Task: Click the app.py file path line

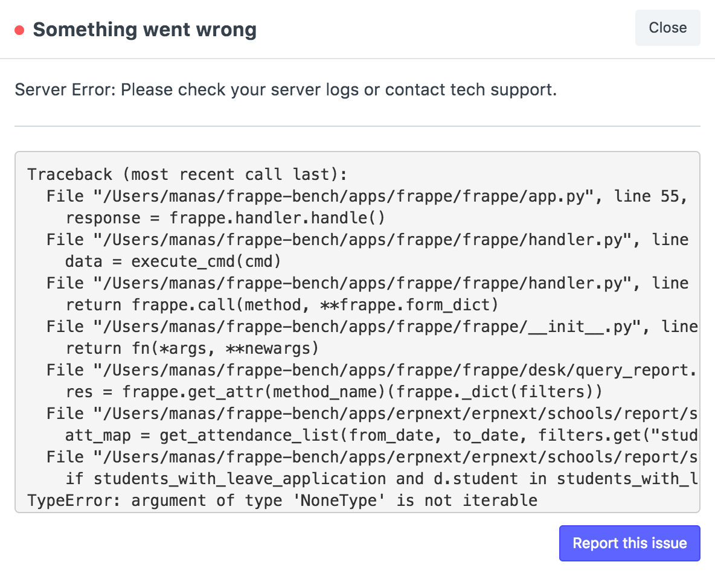Action: (x=362, y=196)
